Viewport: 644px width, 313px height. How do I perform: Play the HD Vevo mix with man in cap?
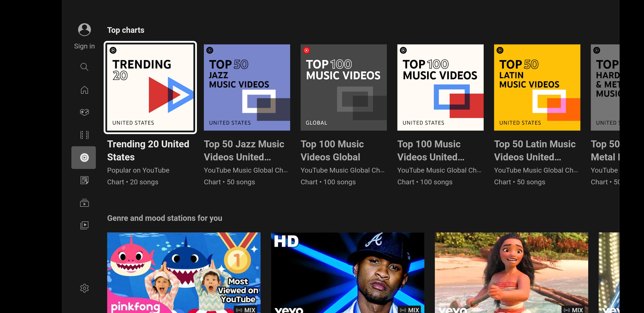pyautogui.click(x=347, y=273)
